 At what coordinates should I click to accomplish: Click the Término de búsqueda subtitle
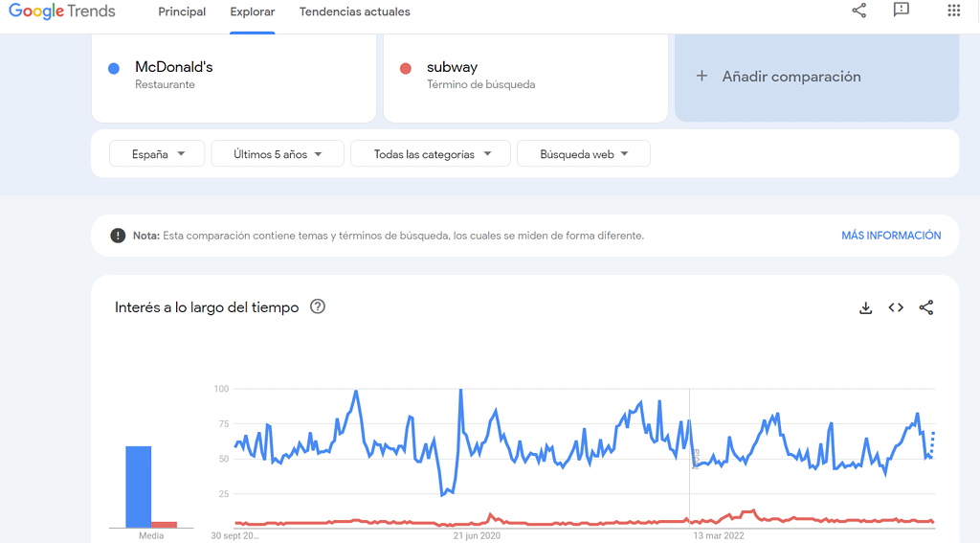click(481, 84)
